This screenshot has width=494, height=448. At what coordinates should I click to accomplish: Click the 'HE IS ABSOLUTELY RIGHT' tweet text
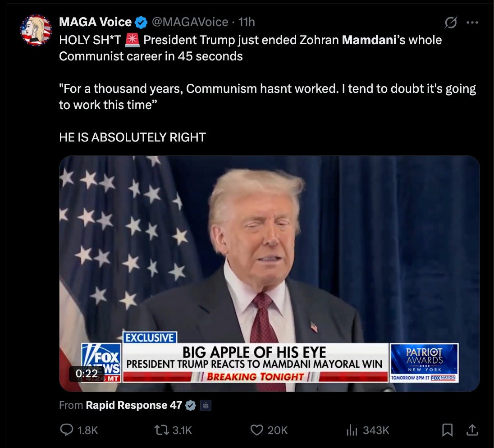tap(133, 137)
